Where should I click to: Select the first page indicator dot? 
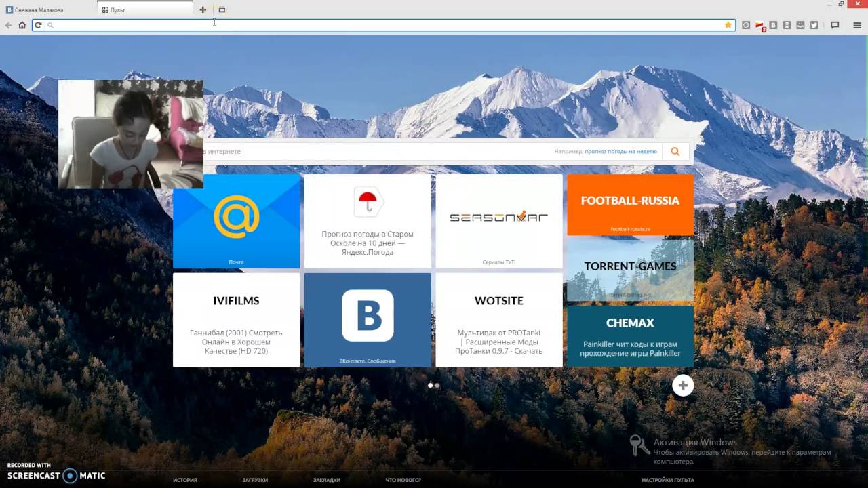(430, 385)
